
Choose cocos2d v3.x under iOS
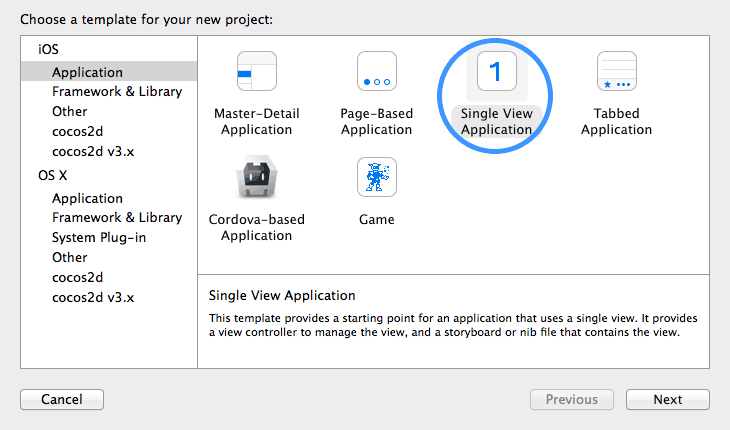[92, 149]
